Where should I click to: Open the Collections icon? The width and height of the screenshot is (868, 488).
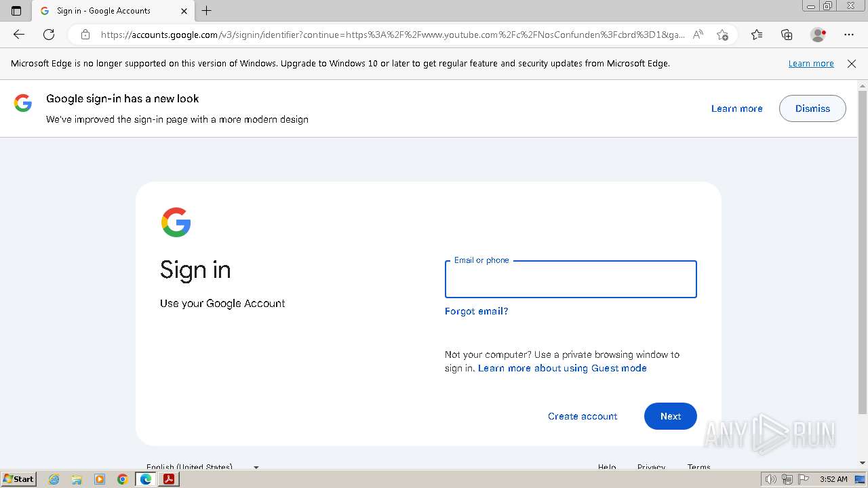787,35
